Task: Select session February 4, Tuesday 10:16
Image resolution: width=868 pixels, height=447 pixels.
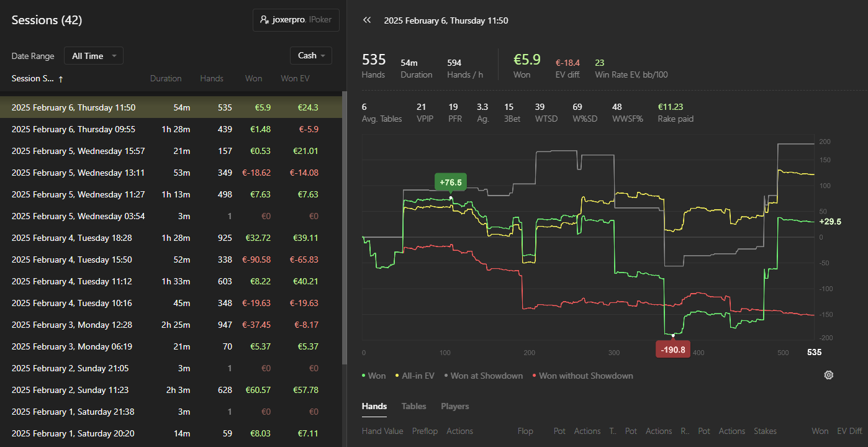Action: (x=171, y=303)
